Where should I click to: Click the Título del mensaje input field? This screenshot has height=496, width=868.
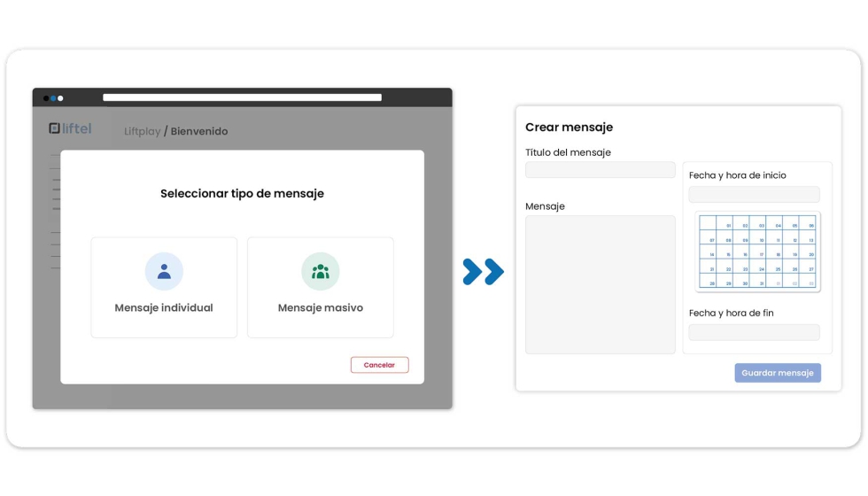(x=600, y=170)
